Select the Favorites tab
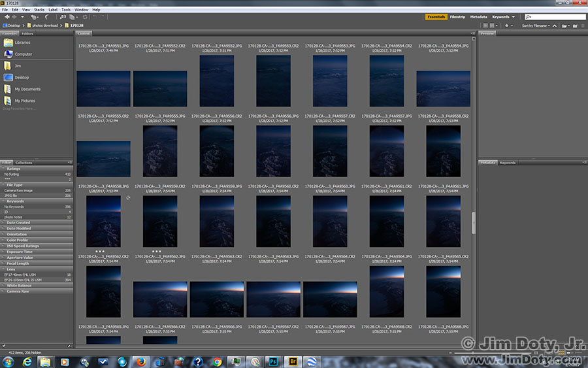This screenshot has height=368, width=588. (x=9, y=33)
